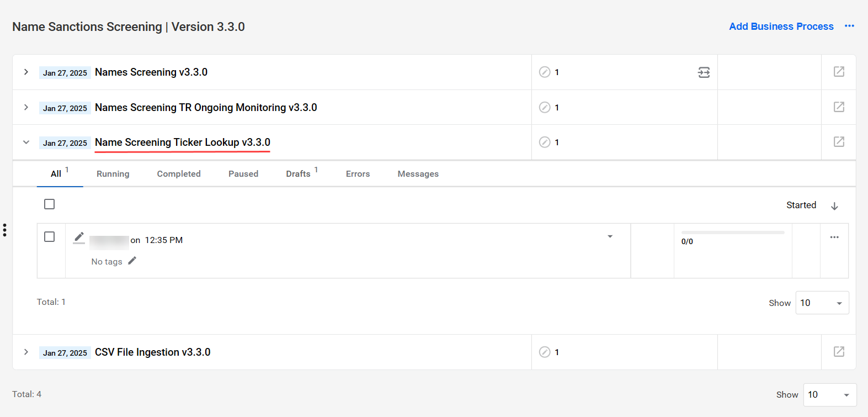Switch to the Drafts tab
The height and width of the screenshot is (417, 868).
pyautogui.click(x=301, y=173)
